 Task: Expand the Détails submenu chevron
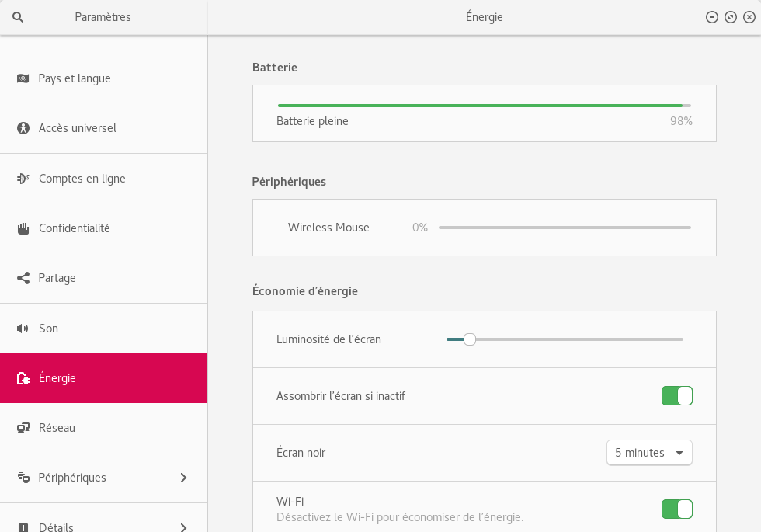[183, 527]
